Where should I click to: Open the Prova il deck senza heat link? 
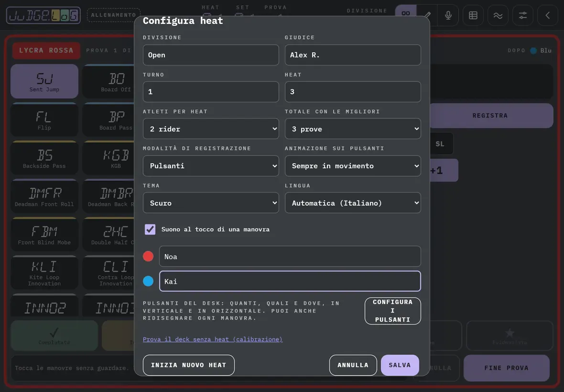tap(213, 339)
